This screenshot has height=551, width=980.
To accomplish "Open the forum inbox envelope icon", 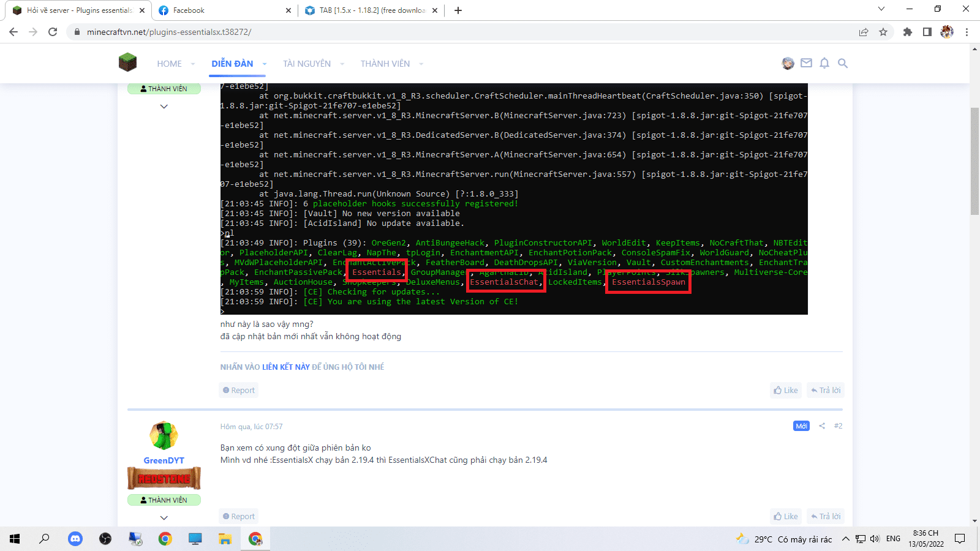I will coord(806,63).
